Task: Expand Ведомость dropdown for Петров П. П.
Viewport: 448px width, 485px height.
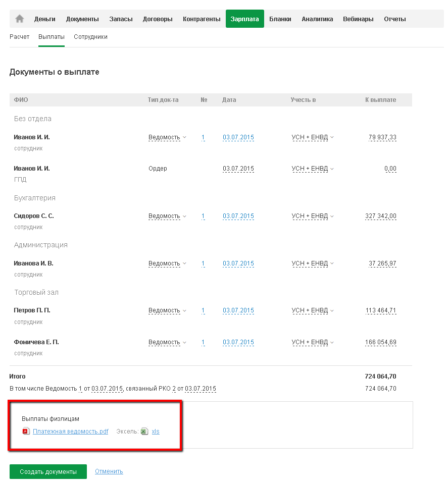Action: (167, 310)
